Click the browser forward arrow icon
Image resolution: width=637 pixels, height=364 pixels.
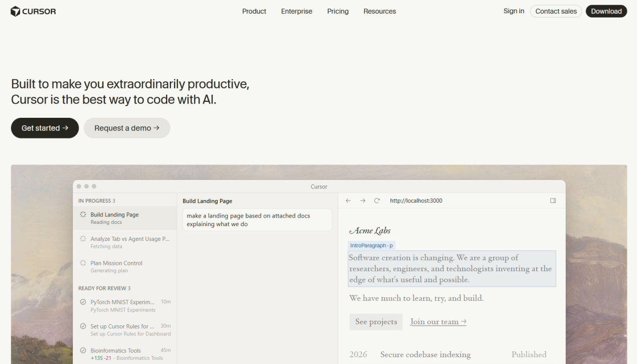(363, 201)
